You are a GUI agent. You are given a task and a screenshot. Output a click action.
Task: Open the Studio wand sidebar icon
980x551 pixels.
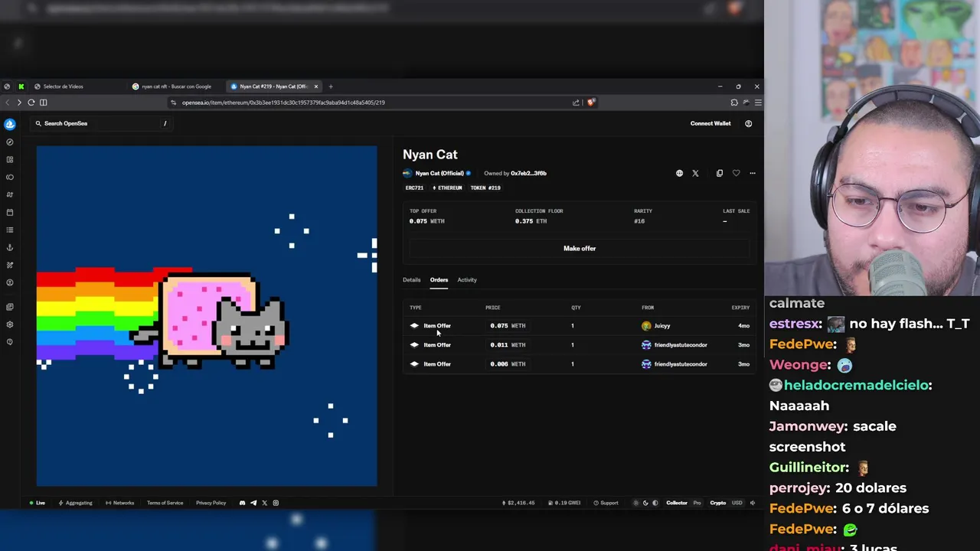coord(10,266)
